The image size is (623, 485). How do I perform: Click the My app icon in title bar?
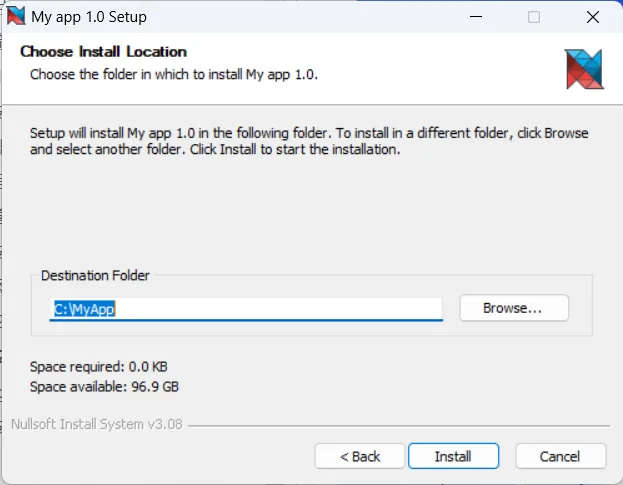click(15, 16)
